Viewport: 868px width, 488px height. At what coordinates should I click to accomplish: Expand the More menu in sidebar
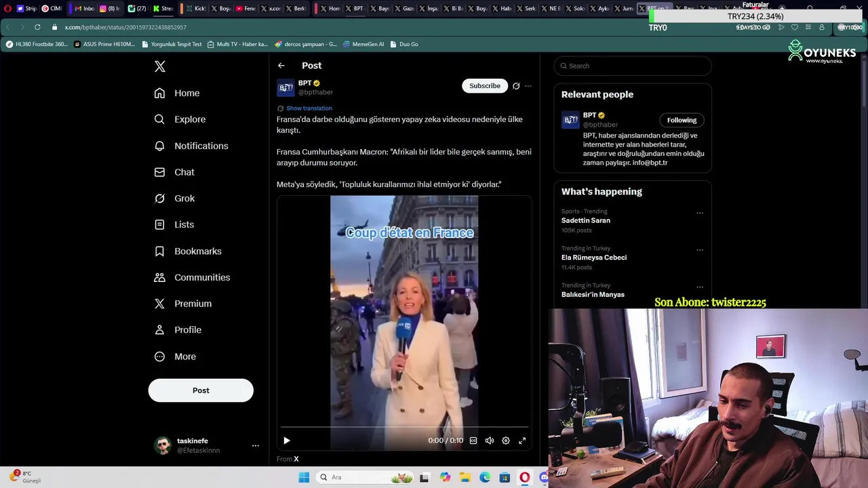175,357
